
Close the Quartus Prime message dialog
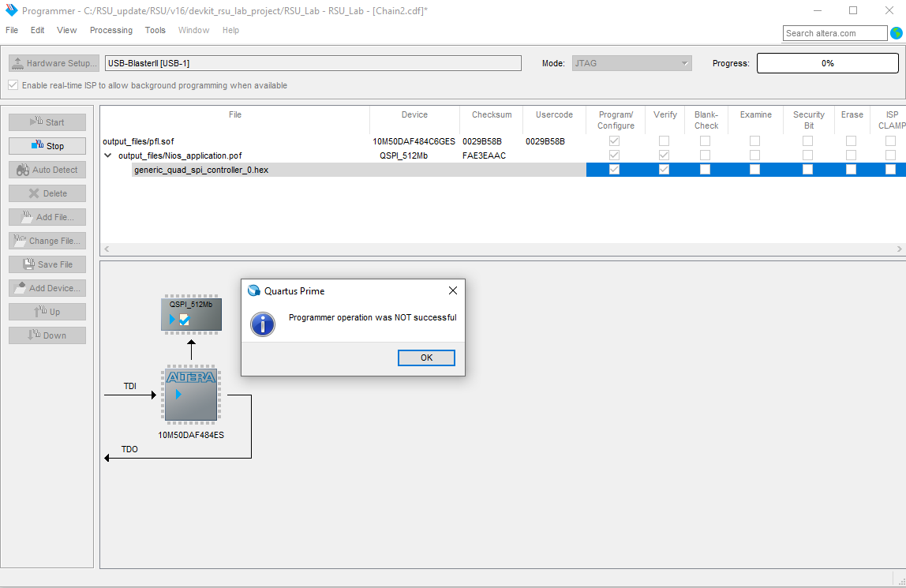point(452,290)
